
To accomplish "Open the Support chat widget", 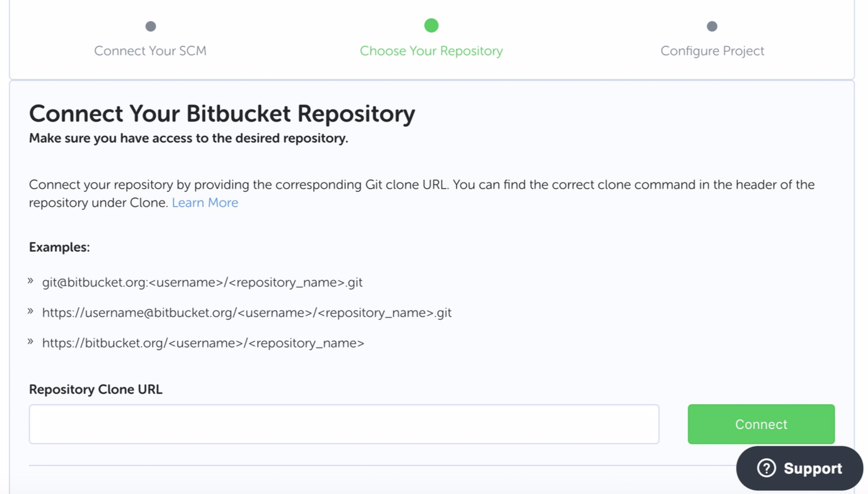I will pos(799,467).
